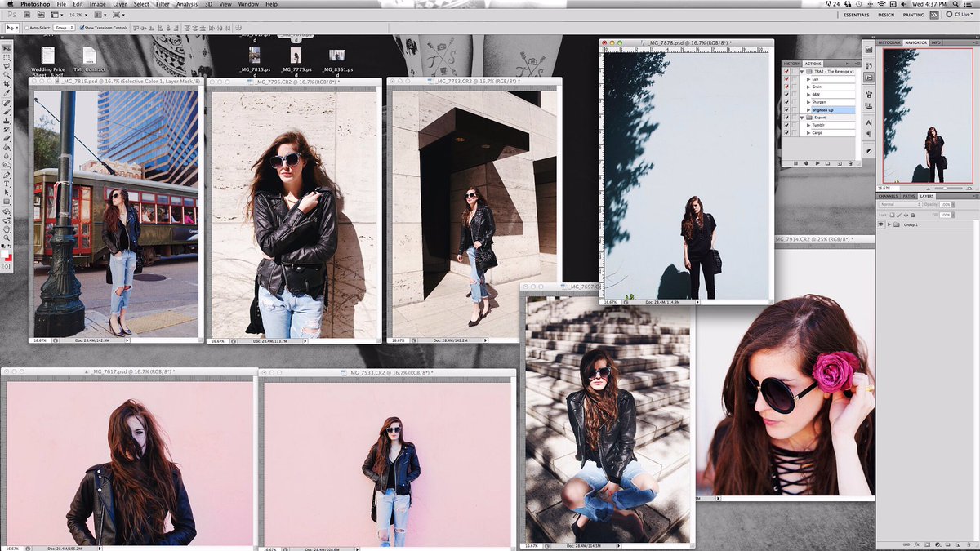Viewport: 980px width, 551px height.
Task: Select the Type tool
Action: coord(7,184)
